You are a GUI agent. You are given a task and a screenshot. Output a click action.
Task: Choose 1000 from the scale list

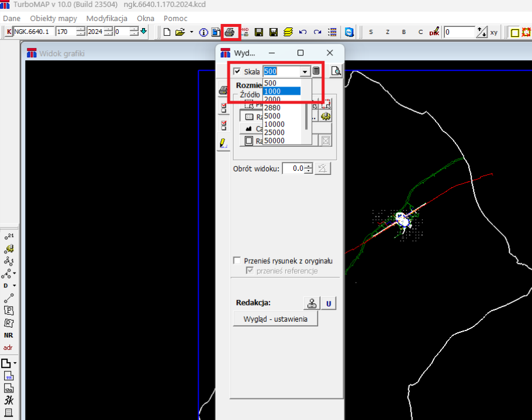click(x=281, y=91)
